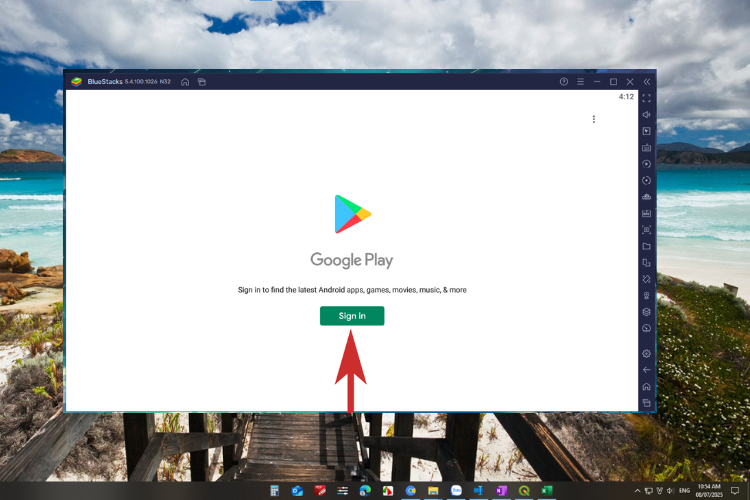
Task: Click the volume speaker icon in the side toolbar
Action: [647, 115]
